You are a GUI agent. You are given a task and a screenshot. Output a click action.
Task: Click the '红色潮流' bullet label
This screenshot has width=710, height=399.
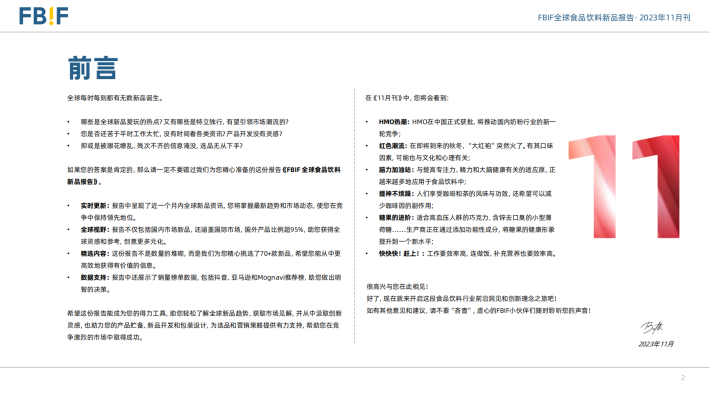click(393, 146)
